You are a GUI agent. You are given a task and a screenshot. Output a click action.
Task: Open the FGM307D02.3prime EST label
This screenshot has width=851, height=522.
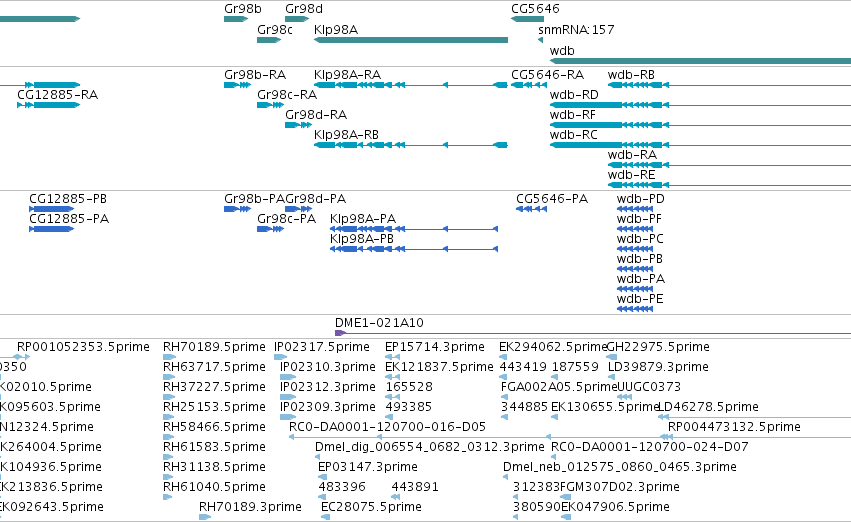620,487
